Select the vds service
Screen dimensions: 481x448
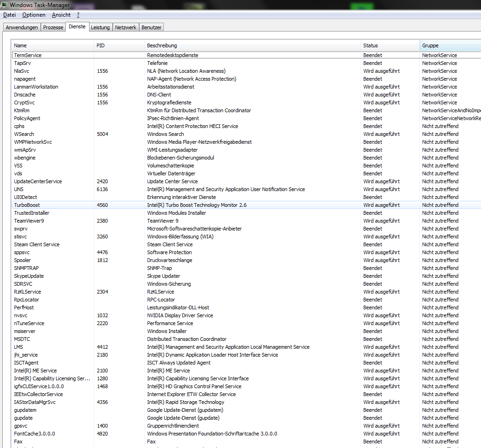coord(246,173)
